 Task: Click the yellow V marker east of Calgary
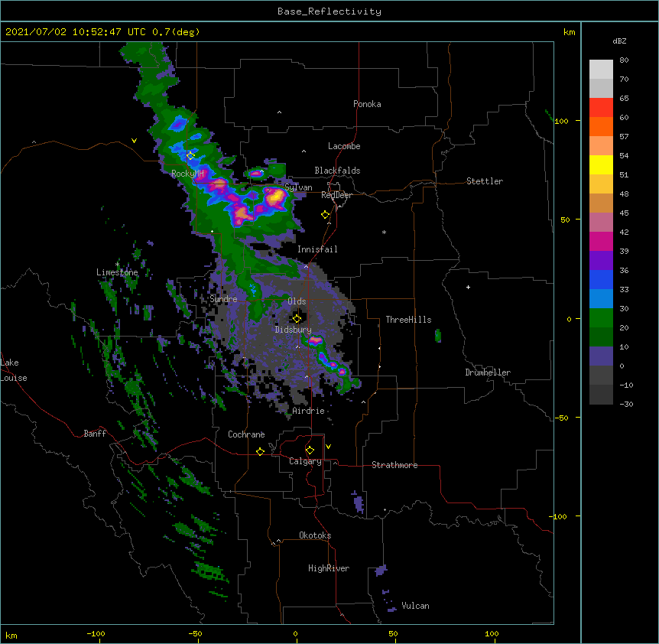(328, 447)
